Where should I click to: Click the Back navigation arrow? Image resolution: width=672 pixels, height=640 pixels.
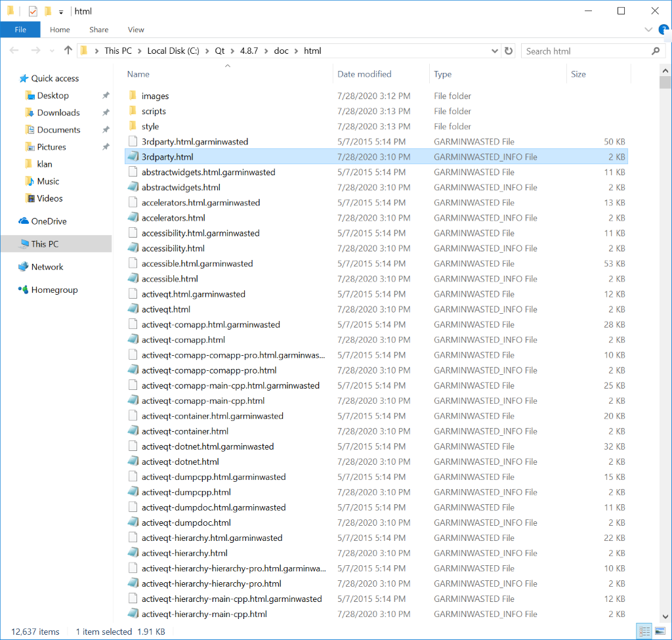[14, 51]
